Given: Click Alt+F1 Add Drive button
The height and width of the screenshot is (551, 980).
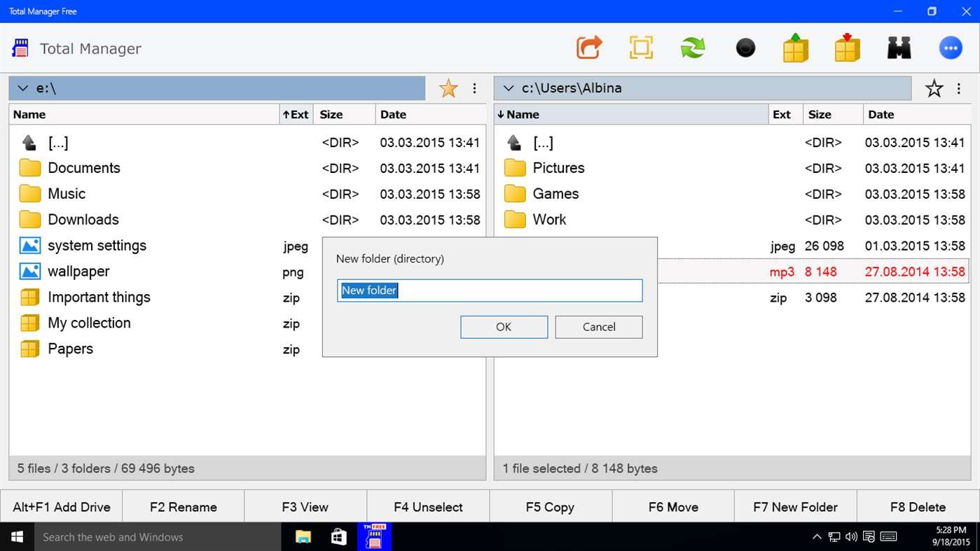Looking at the screenshot, I should pos(62,507).
